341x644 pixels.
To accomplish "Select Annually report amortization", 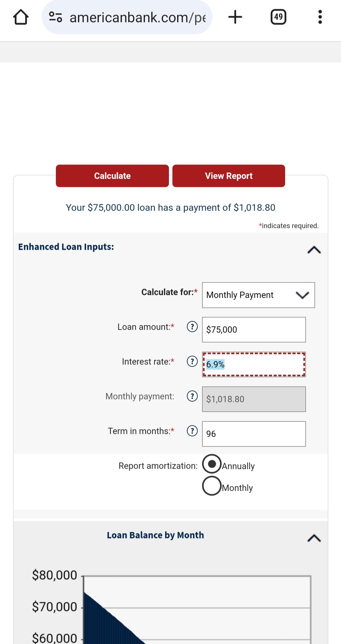I will pos(212,464).
